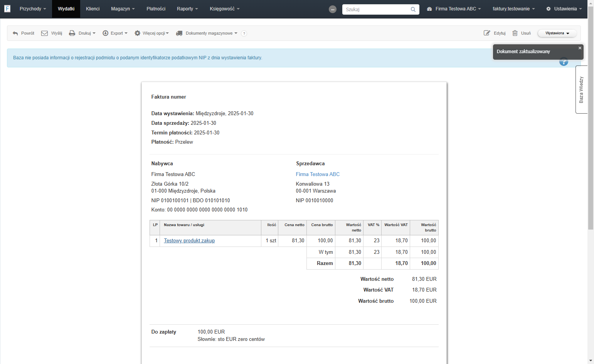The height and width of the screenshot is (364, 594).
Task: Click the Wyślij button label
Action: click(x=57, y=34)
